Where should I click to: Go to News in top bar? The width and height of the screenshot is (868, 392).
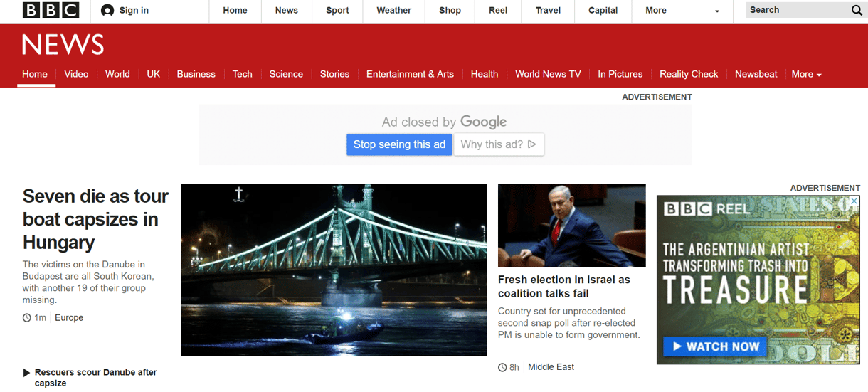(286, 10)
